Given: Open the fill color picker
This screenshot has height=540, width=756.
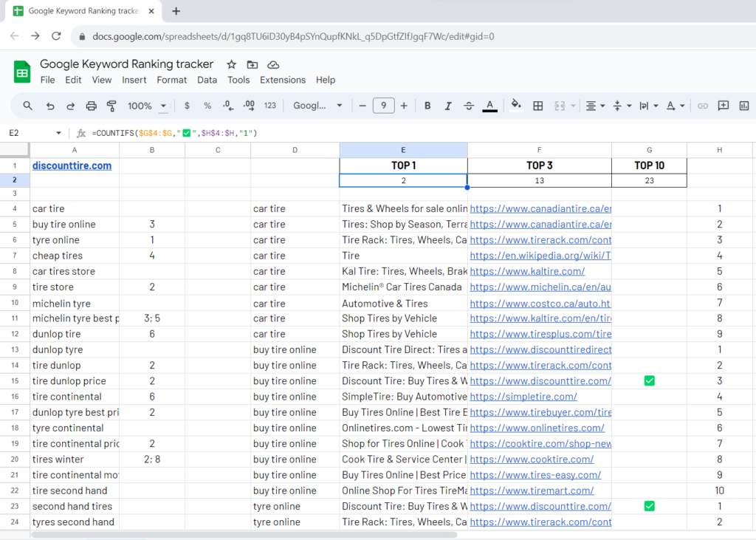Looking at the screenshot, I should [x=516, y=106].
